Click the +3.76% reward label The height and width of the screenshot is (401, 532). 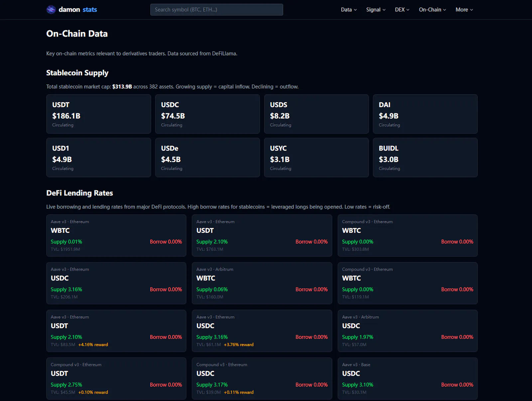click(x=239, y=345)
